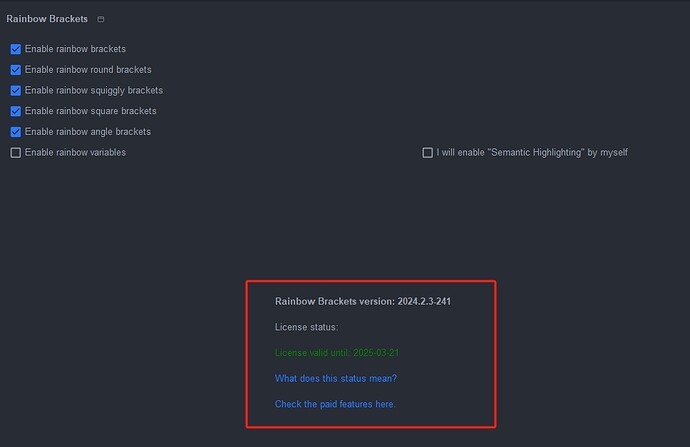Click License valid until 2025-03-21 text
Image resolution: width=690 pixels, height=447 pixels.
[x=337, y=353]
